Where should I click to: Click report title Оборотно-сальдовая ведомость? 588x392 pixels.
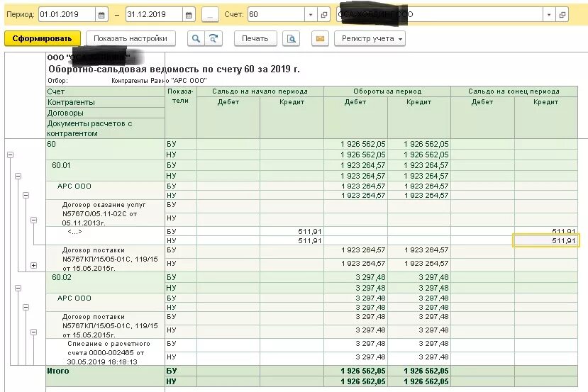174,69
